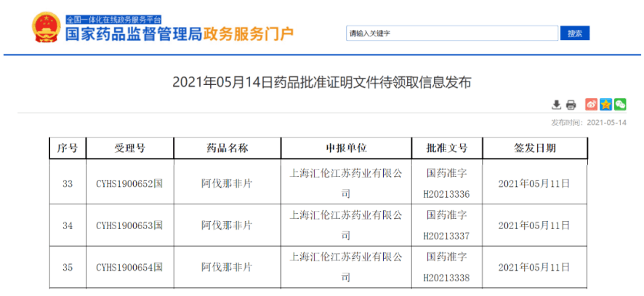Share to Weibo icon
The height and width of the screenshot is (296, 644).
click(x=592, y=105)
